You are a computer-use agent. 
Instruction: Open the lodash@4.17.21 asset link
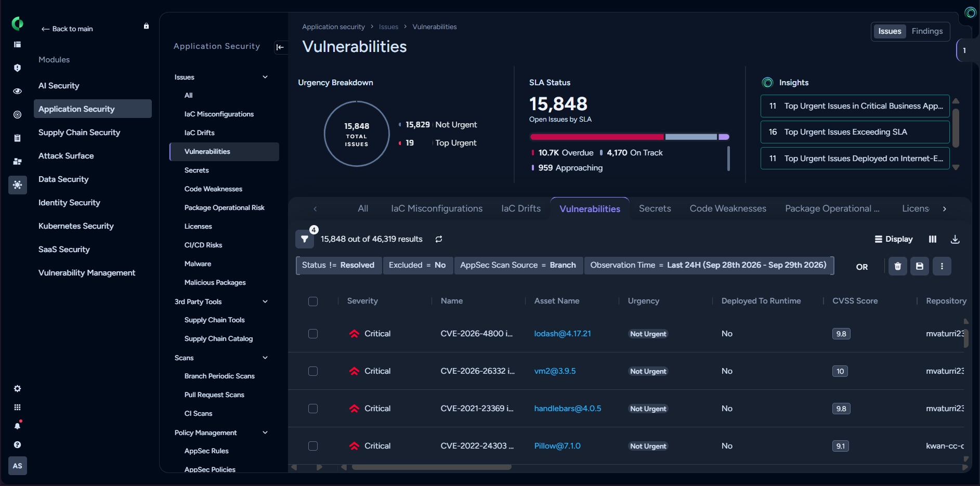563,334
